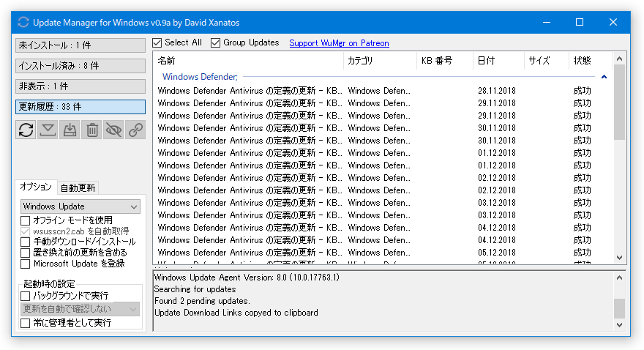Click update list scrollbar up arrow
Image resolution: width=644 pixels, height=350 pixels.
619,59
